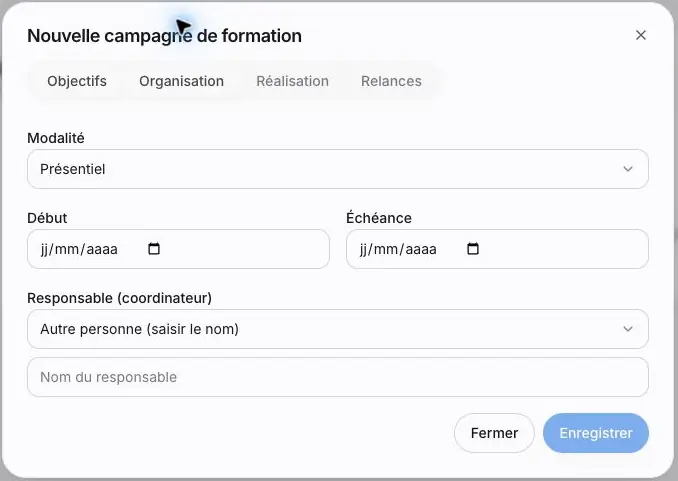Image resolution: width=678 pixels, height=481 pixels.
Task: Open calendar picker for Échéance date
Action: point(473,249)
